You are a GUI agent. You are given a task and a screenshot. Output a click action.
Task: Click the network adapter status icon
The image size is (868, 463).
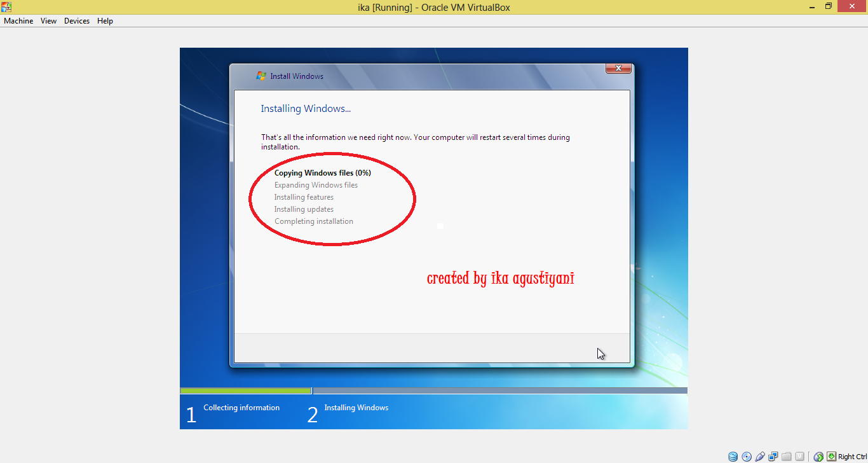[x=818, y=456]
